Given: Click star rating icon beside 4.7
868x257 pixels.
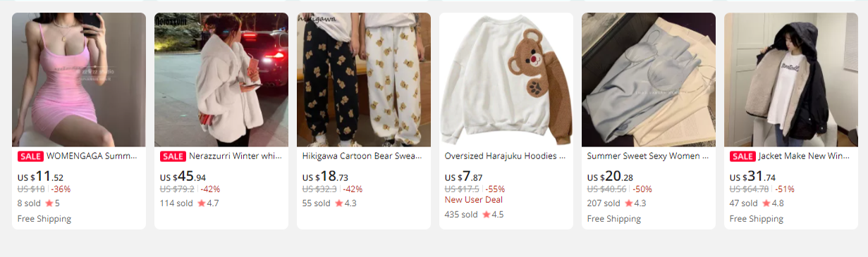Looking at the screenshot, I should point(201,203).
